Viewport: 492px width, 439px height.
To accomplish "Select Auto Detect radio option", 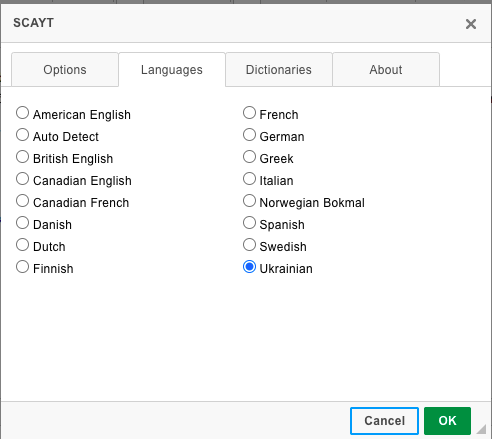I will (22, 135).
